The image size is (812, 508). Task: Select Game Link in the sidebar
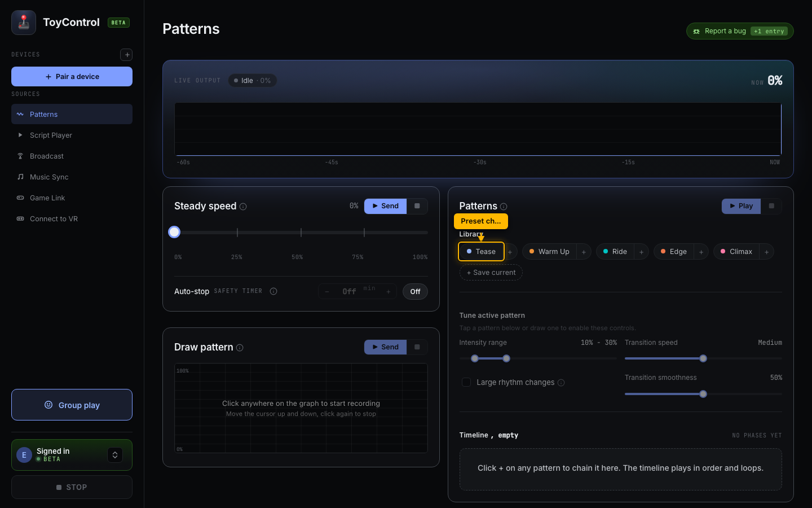pos(72,198)
